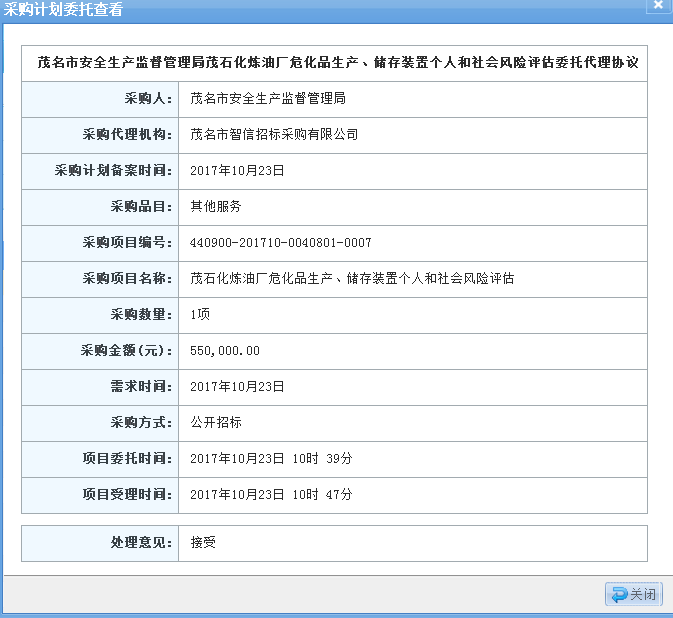Click the 采购代理机构 row label

pos(128,134)
